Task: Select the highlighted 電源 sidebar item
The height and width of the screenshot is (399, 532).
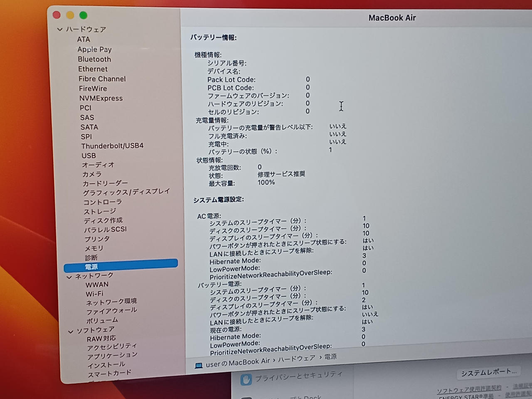Action: tap(121, 266)
